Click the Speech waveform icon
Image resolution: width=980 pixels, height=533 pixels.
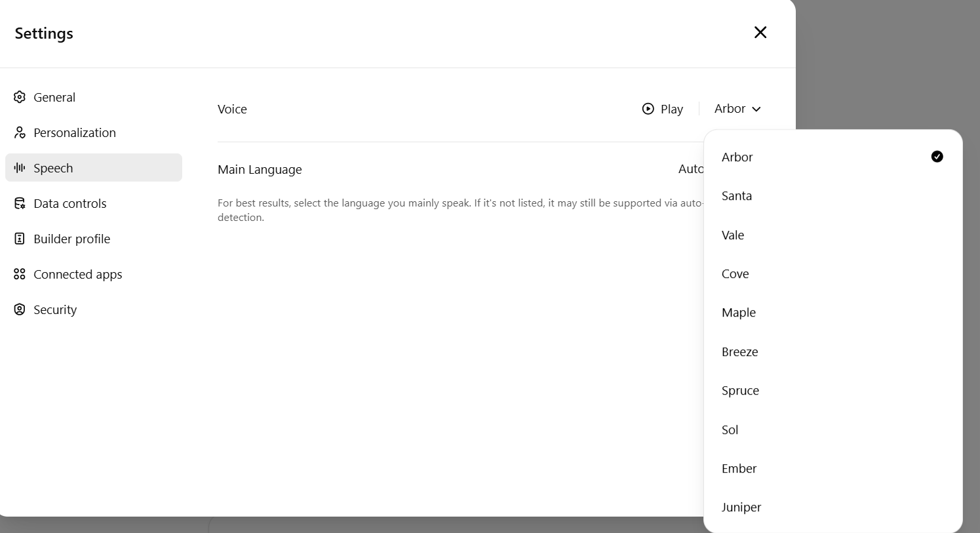pyautogui.click(x=20, y=168)
